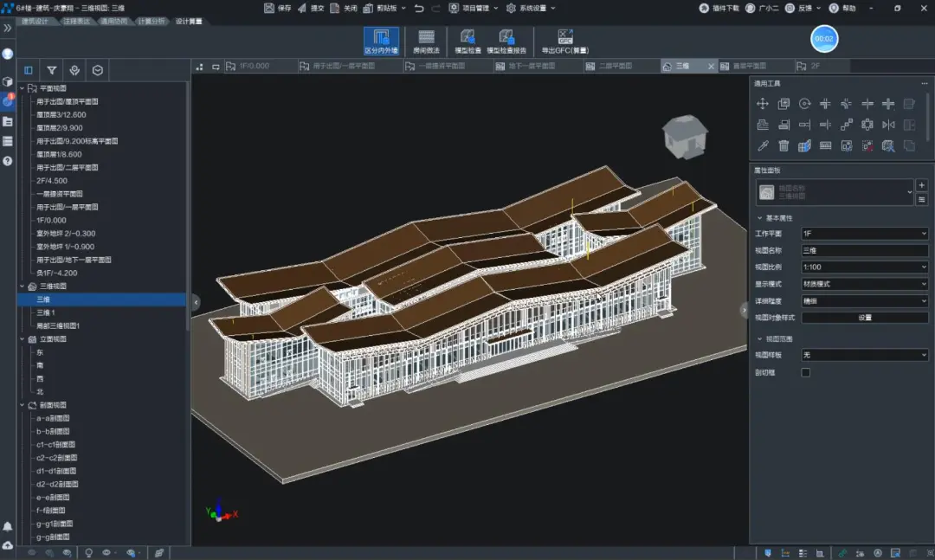Open the 剪贴板 dropdown
Image resolution: width=935 pixels, height=560 pixels.
[x=384, y=9]
